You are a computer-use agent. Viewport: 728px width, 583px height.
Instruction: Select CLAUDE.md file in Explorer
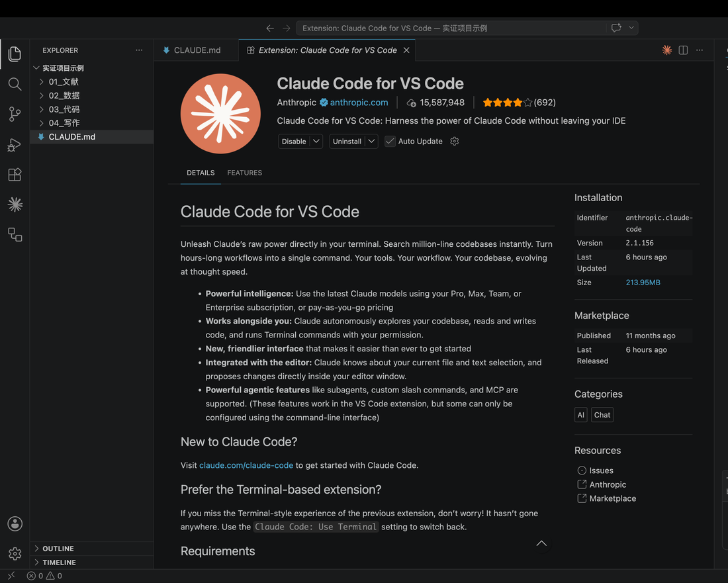point(91,137)
